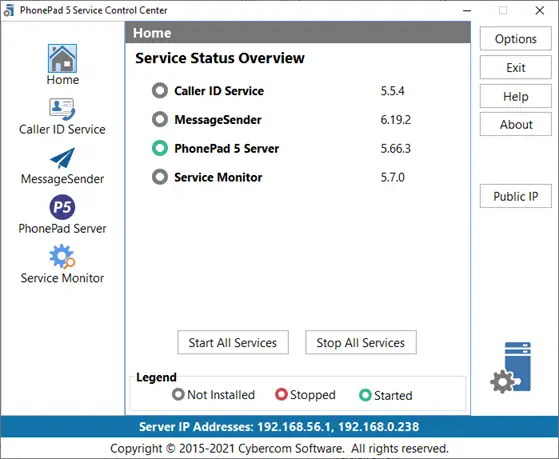Select the P5 PhonePad Server icon
The width and height of the screenshot is (559, 459).
[62, 207]
